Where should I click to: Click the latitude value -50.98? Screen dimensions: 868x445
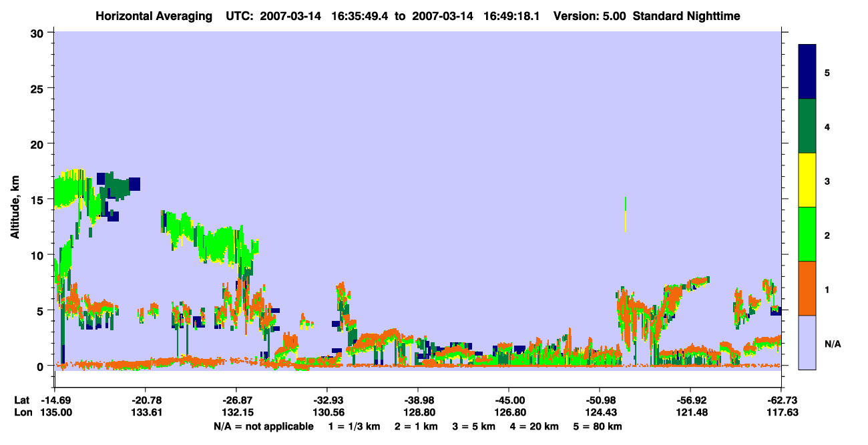[599, 400]
